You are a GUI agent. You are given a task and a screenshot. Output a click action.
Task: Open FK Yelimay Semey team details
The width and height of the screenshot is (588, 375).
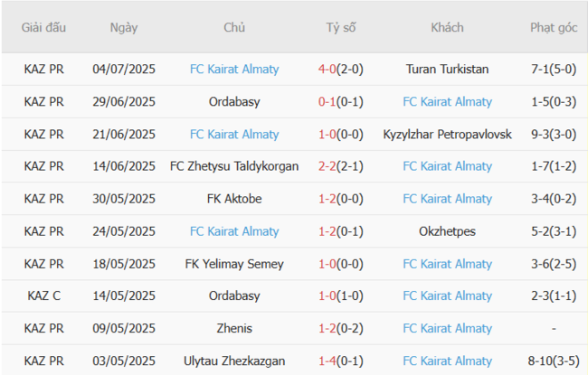click(x=234, y=264)
